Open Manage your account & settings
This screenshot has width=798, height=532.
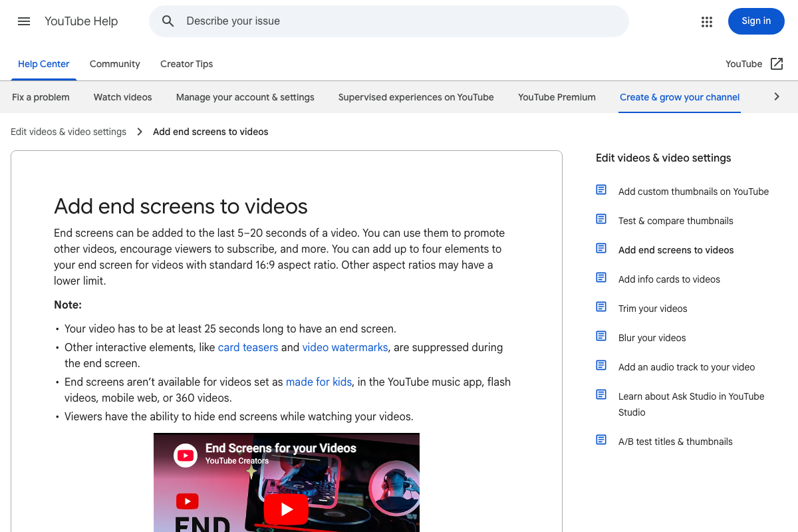(x=245, y=97)
